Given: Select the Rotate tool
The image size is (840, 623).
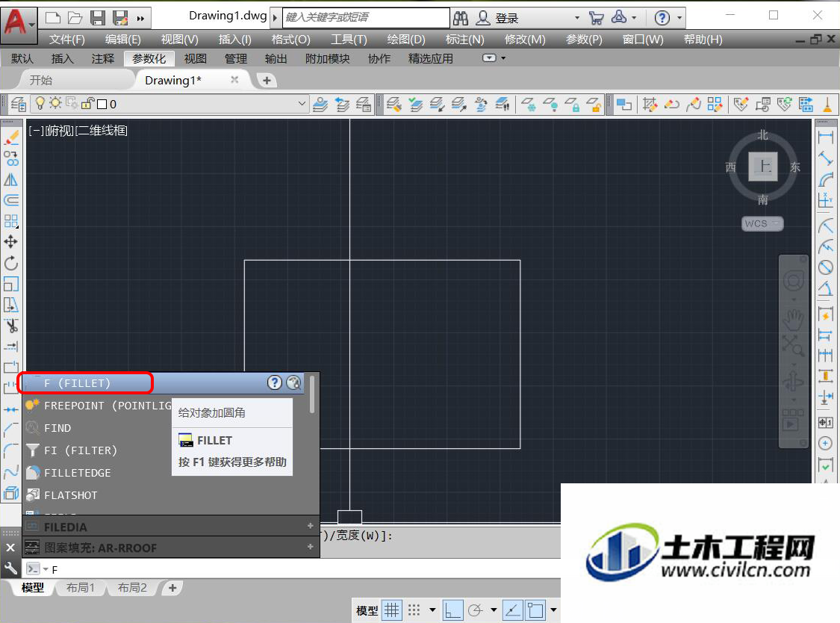Looking at the screenshot, I should [11, 263].
